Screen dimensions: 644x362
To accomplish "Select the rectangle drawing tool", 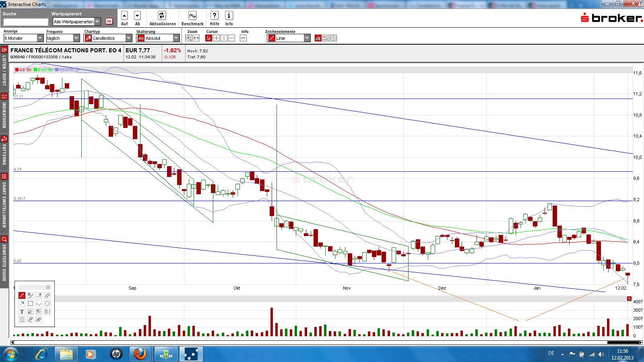I will pos(30,303).
